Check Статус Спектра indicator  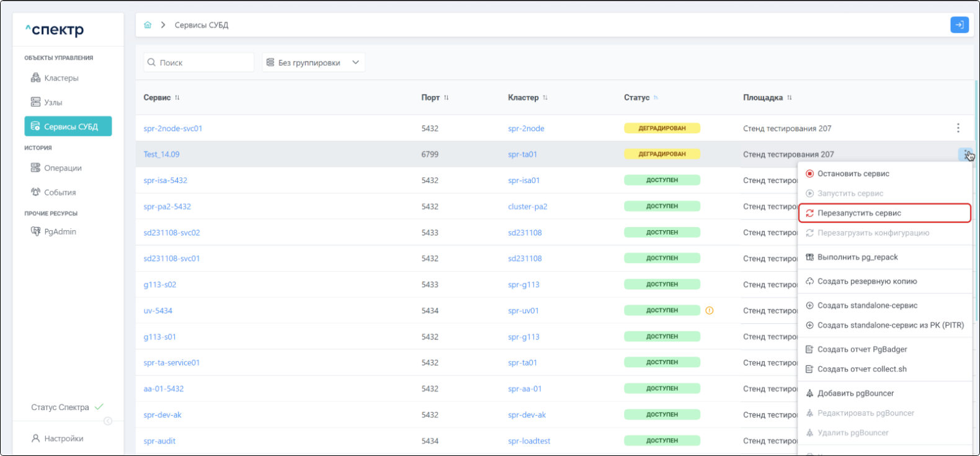tap(68, 407)
